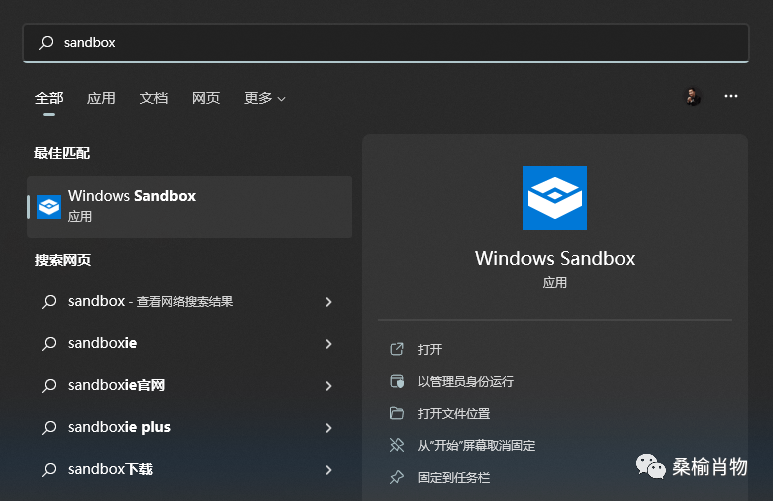Click the 打开 open icon
Viewport: 773px width, 501px height.
(397, 349)
